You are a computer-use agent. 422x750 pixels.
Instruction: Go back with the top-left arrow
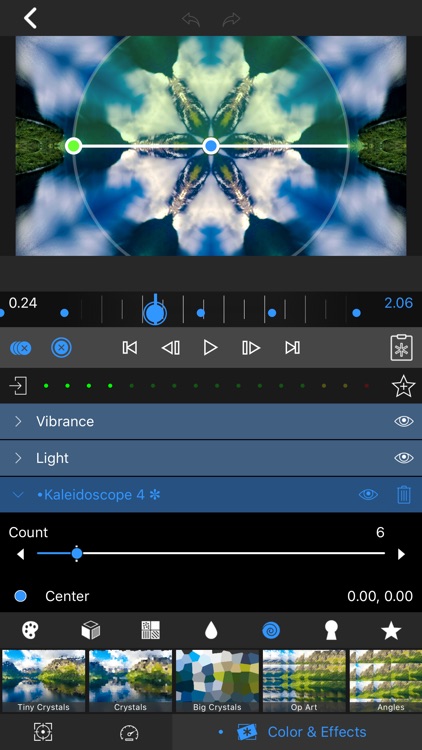pyautogui.click(x=31, y=18)
